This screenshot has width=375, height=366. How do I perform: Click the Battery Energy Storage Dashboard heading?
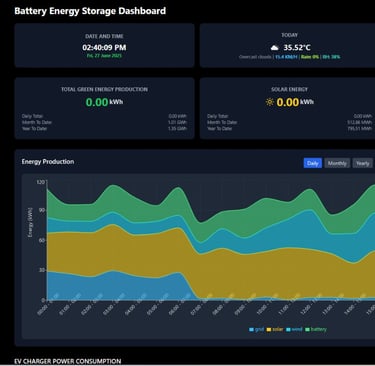point(90,11)
